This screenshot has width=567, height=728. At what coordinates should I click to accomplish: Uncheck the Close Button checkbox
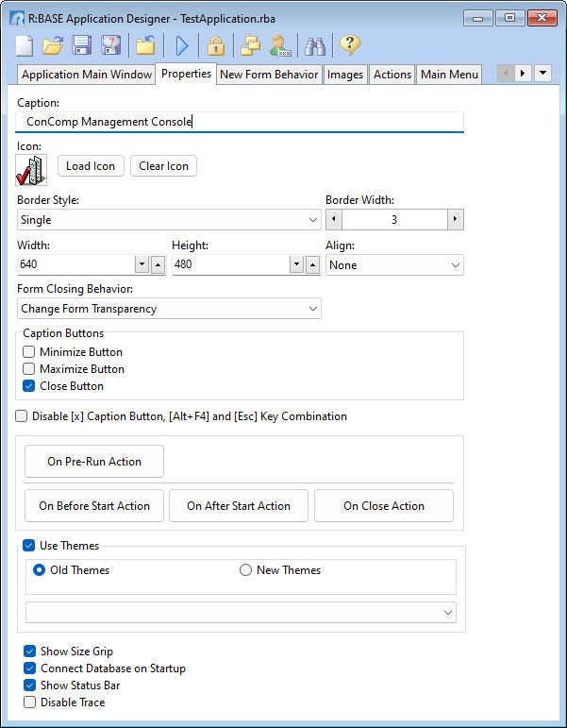click(28, 386)
